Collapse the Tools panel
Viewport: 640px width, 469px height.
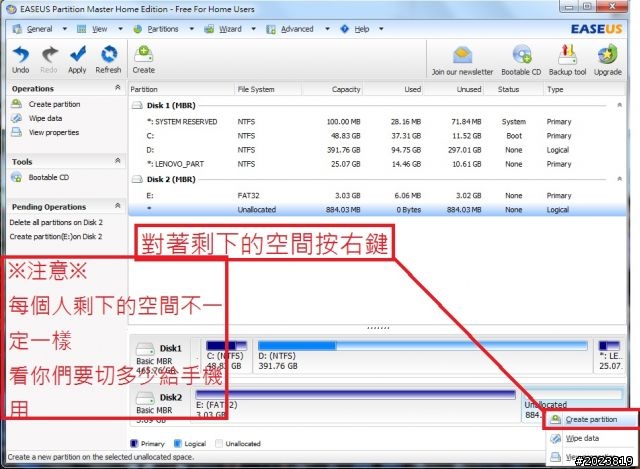click(x=118, y=160)
